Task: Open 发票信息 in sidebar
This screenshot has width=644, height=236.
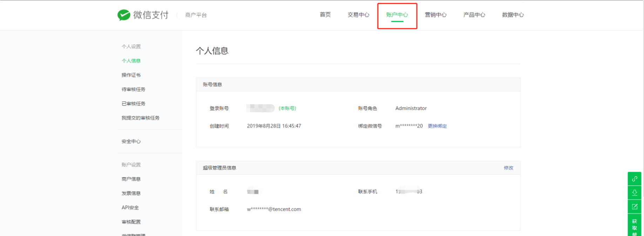Action: pyautogui.click(x=131, y=194)
